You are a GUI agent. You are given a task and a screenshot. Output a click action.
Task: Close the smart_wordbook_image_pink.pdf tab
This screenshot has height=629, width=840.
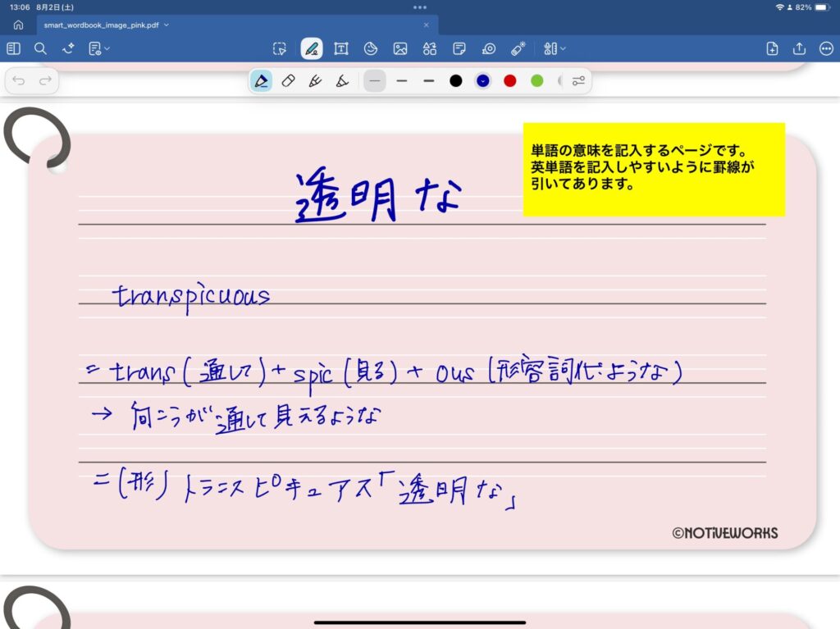click(426, 25)
